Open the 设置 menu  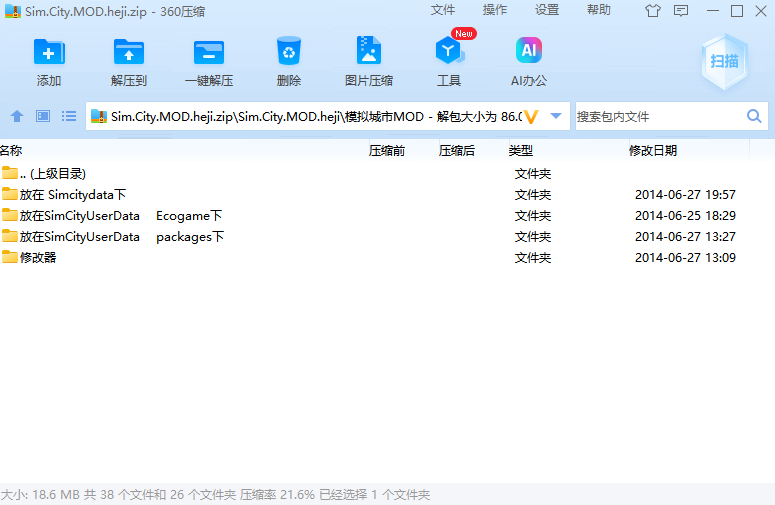click(547, 10)
